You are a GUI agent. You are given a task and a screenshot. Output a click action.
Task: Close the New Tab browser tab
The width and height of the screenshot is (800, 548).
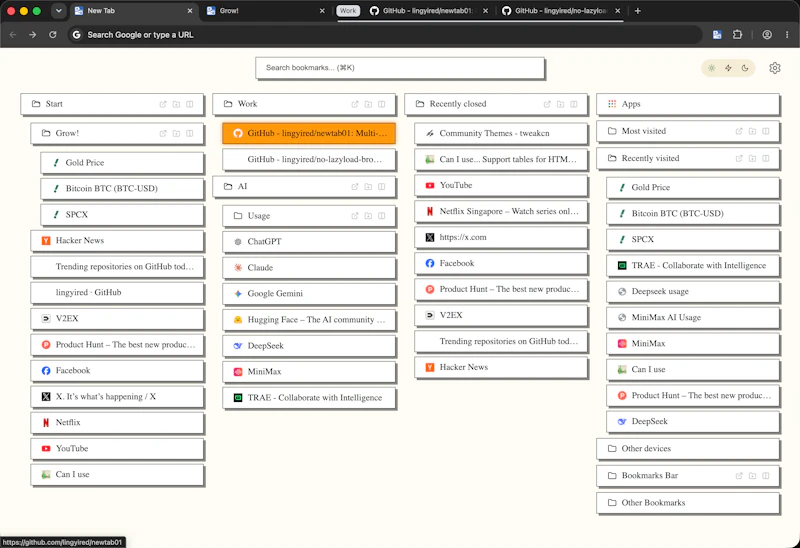pyautogui.click(x=190, y=11)
